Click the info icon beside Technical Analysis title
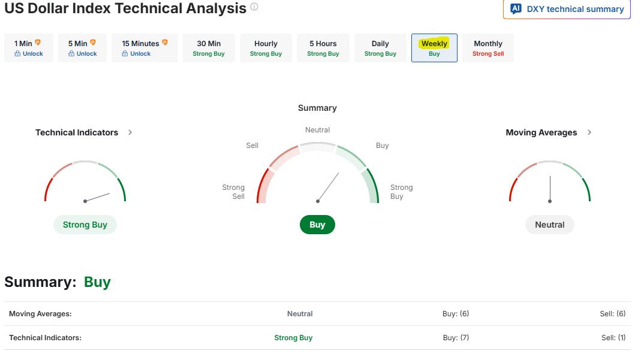Viewport: 644px width, 354px height. [254, 7]
